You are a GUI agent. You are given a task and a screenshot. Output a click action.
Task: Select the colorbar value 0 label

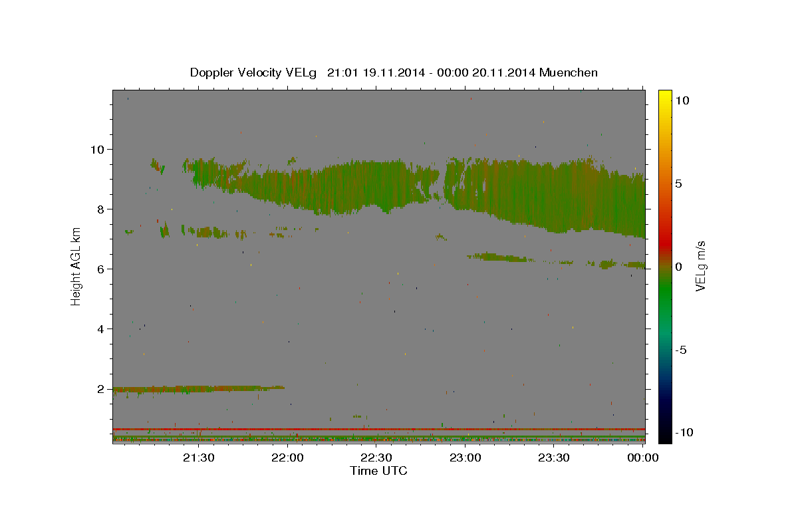pos(678,266)
